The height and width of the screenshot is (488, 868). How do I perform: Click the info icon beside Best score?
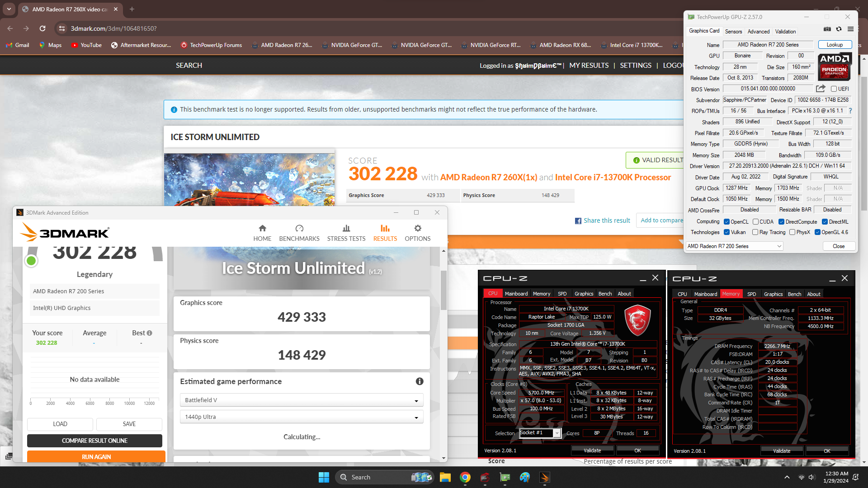[x=149, y=333]
